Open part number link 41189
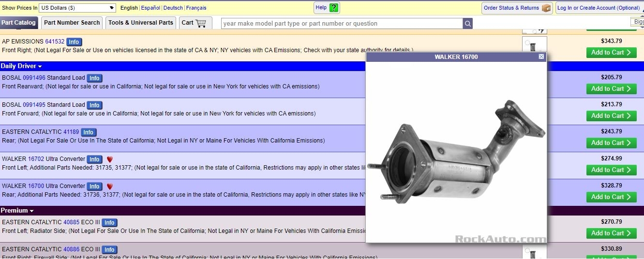The image size is (644, 259). coord(71,132)
